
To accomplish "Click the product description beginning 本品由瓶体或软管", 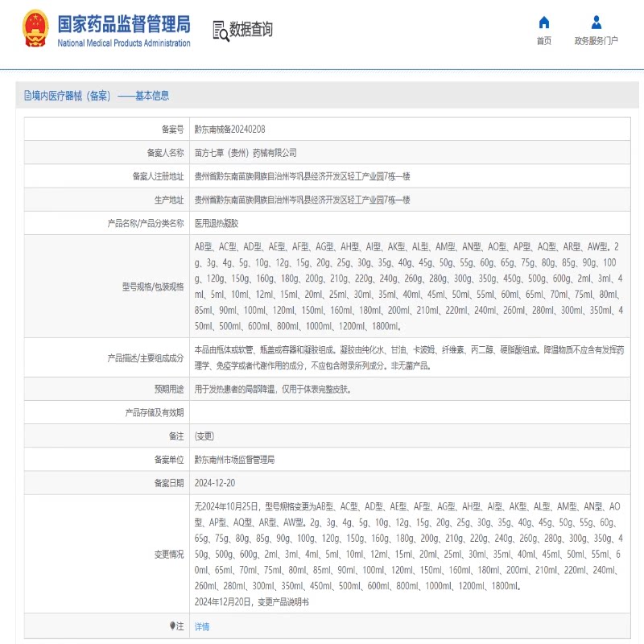I will tap(409, 357).
